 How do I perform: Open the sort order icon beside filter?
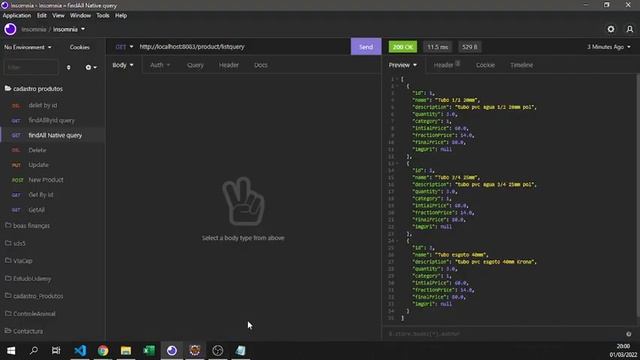pyautogui.click(x=69, y=67)
